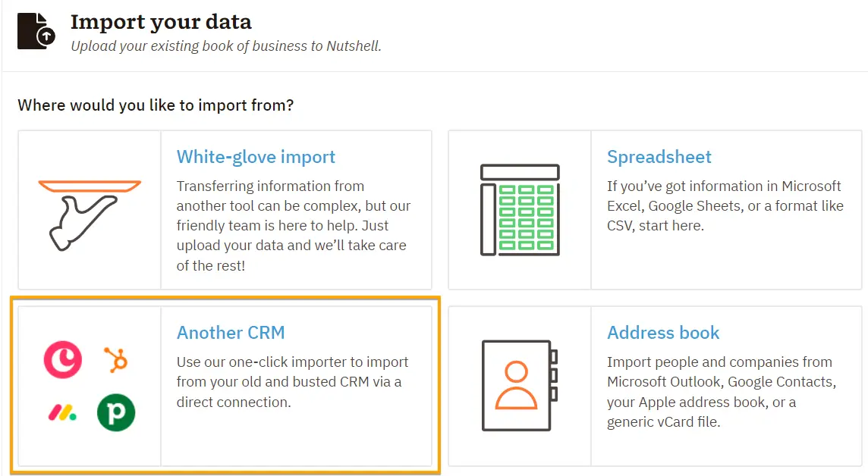This screenshot has height=476, width=868.
Task: Click the Spreadsheet import card
Action: click(x=656, y=210)
